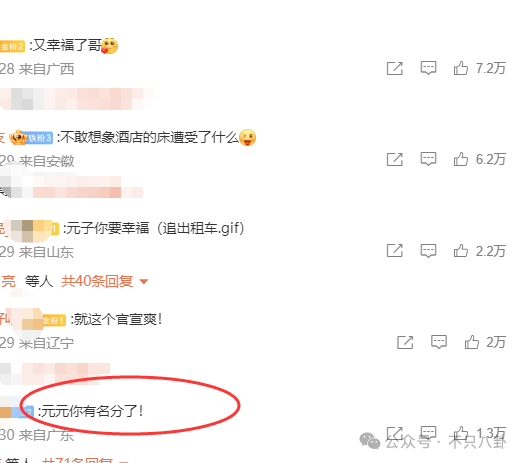524x463 pixels.
Task: Forward the comment from 辽宁
Action: click(x=405, y=342)
